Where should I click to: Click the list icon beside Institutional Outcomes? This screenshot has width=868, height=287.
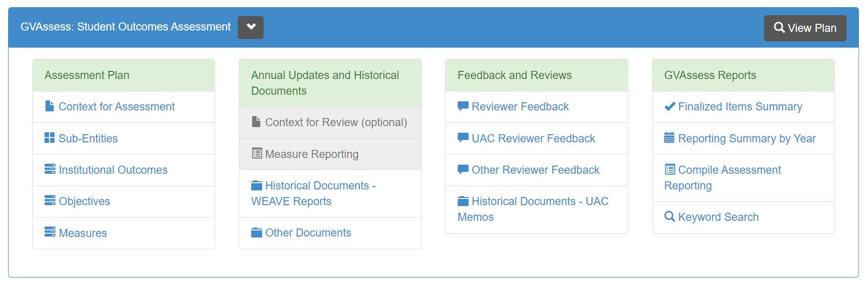pos(50,170)
